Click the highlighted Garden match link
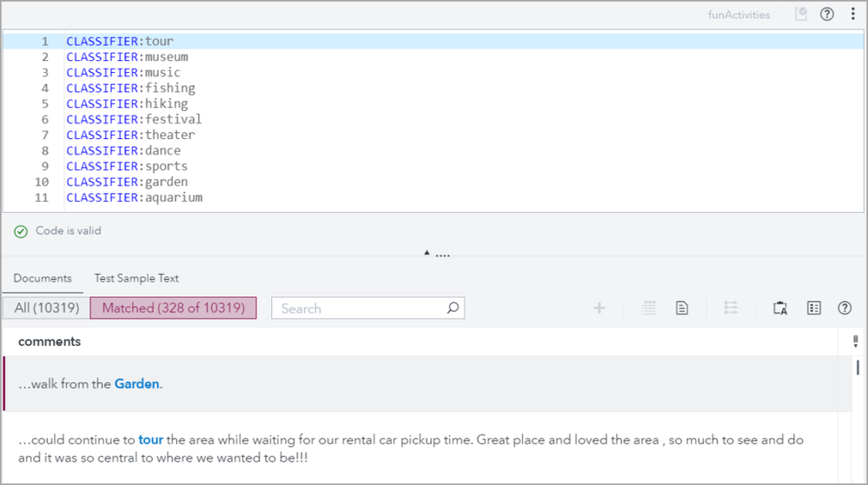The image size is (868, 485). pos(136,383)
